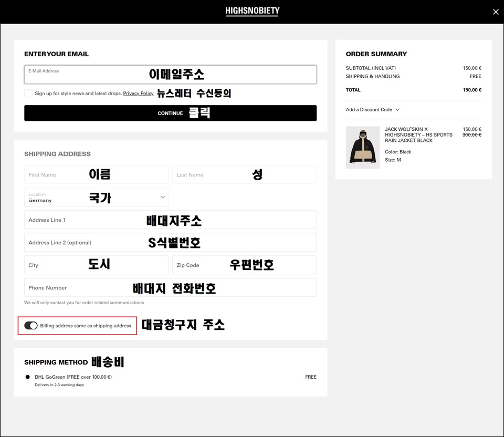Click the City input field
The image size is (504, 437).
click(96, 265)
